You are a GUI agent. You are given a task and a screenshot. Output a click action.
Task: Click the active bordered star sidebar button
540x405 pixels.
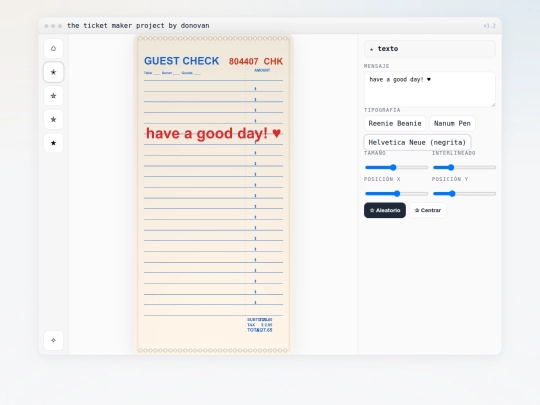[x=53, y=72]
